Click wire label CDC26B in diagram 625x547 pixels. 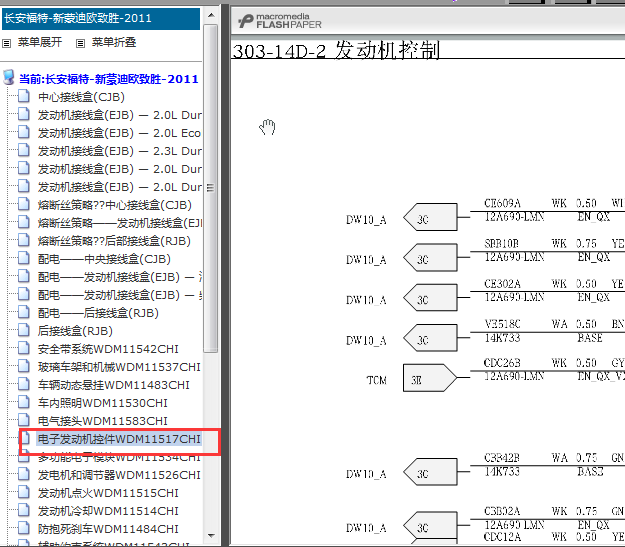point(502,363)
